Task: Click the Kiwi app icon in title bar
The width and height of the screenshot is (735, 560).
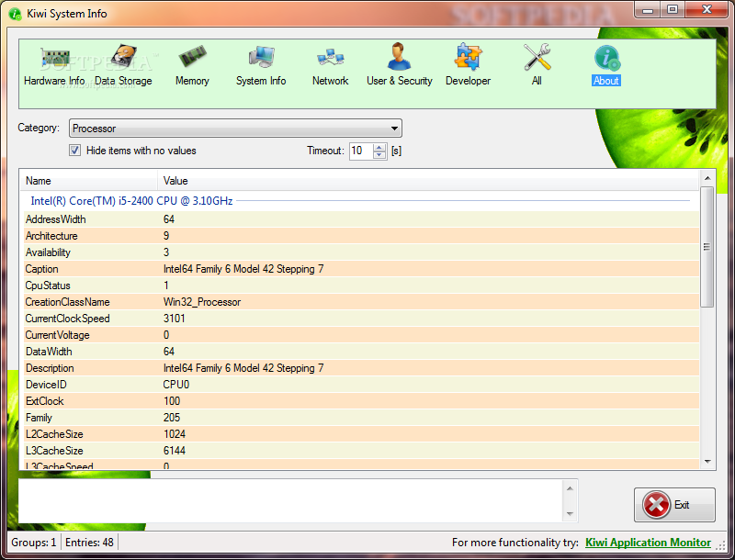Action: tap(16, 14)
